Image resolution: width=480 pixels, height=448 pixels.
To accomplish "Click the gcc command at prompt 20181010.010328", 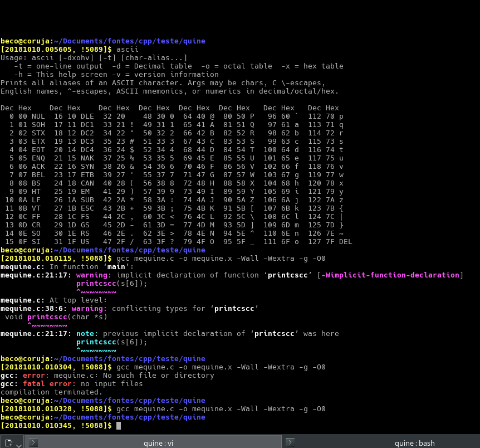I will tap(221, 409).
